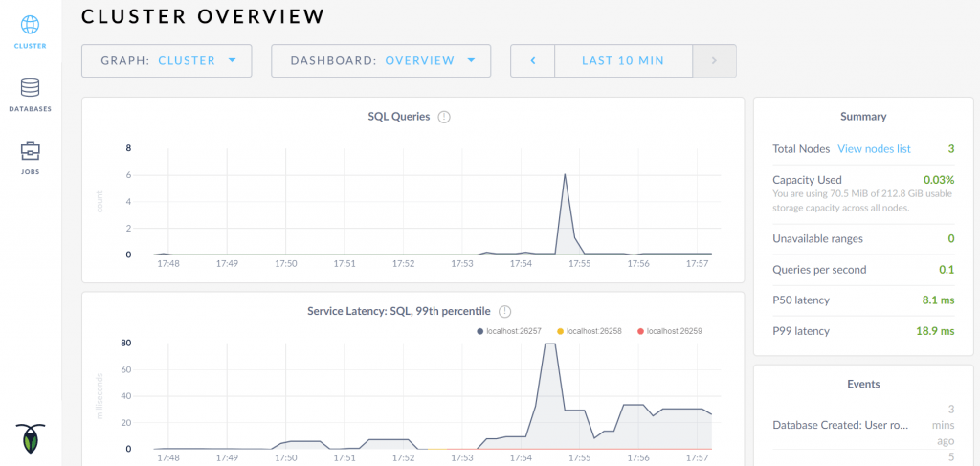Open the Cluster sidebar globe icon
980x466 pixels.
point(31,25)
